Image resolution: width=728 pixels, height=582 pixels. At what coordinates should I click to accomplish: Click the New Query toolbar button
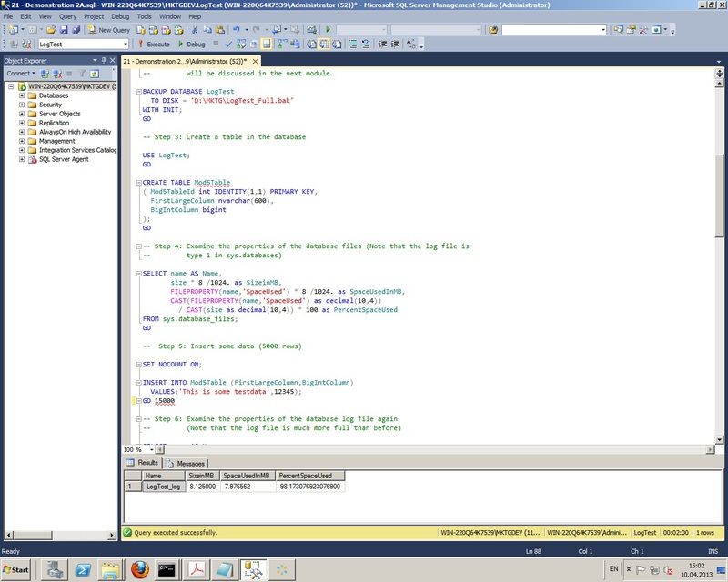108,30
